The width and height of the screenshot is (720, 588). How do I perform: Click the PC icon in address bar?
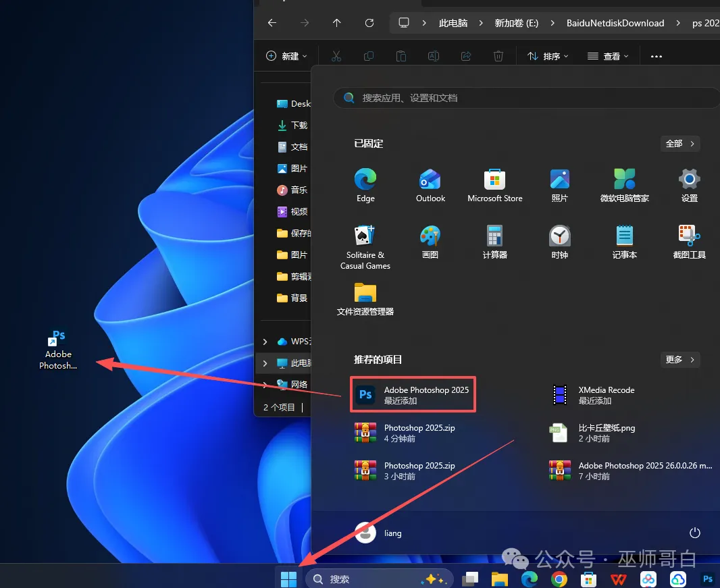pos(404,23)
